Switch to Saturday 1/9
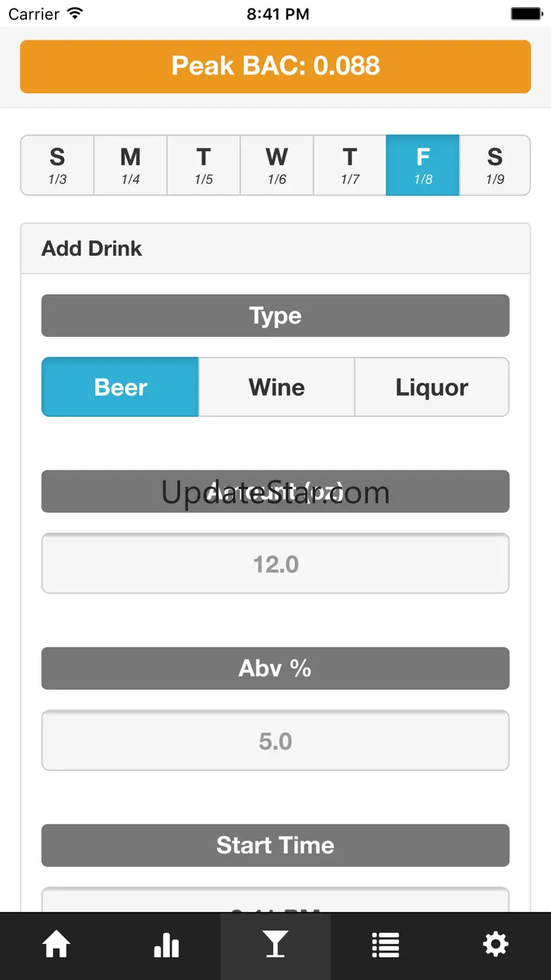The height and width of the screenshot is (980, 551). pos(494,165)
